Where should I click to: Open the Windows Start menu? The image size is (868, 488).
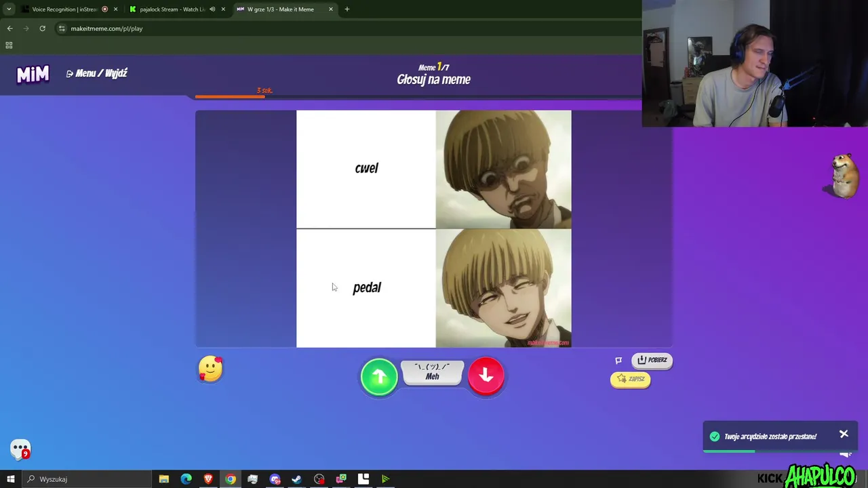10,479
